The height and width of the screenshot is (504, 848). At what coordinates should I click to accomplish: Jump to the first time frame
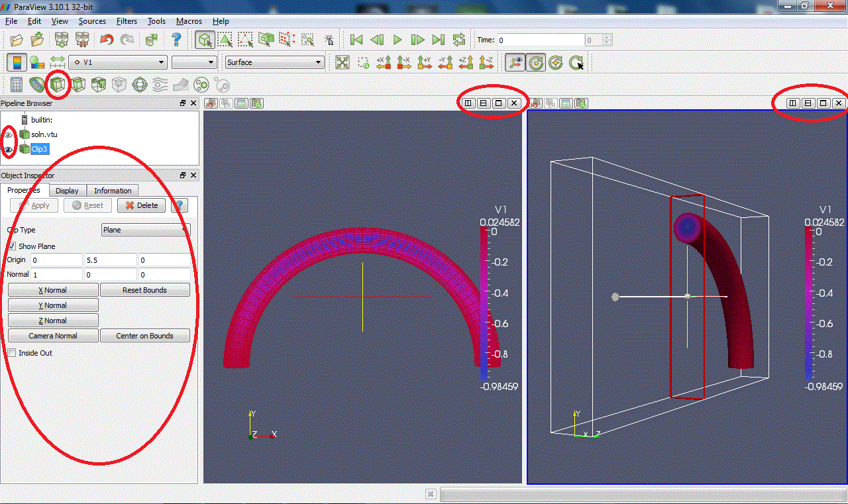tap(356, 40)
